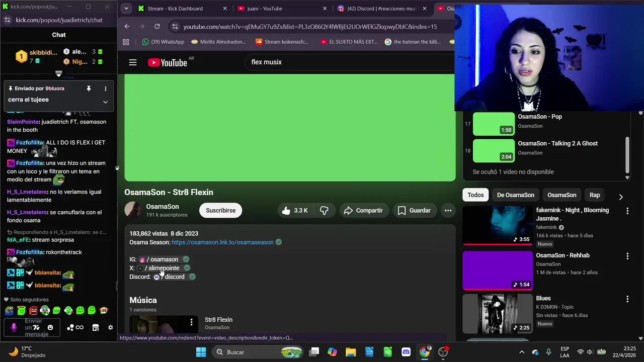Open the Kick shop storefront icon

click(96, 328)
